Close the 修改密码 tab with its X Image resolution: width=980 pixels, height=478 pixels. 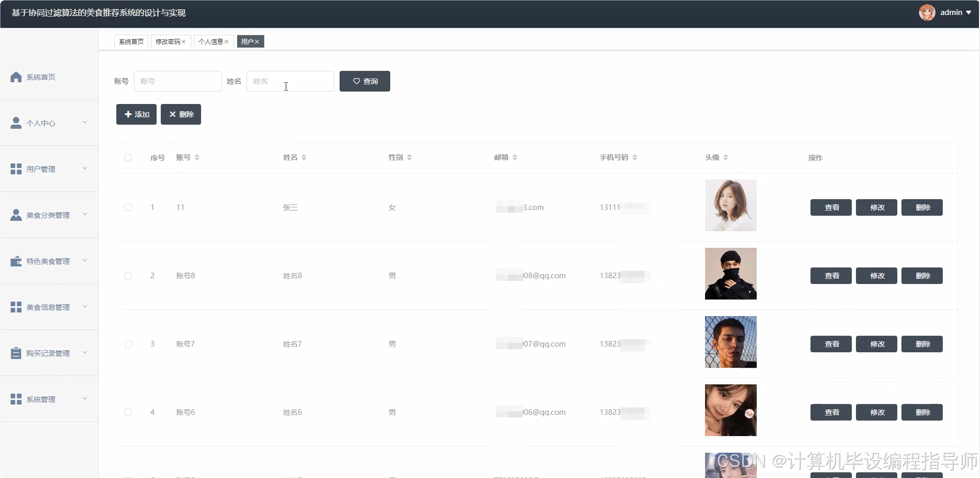pyautogui.click(x=183, y=42)
